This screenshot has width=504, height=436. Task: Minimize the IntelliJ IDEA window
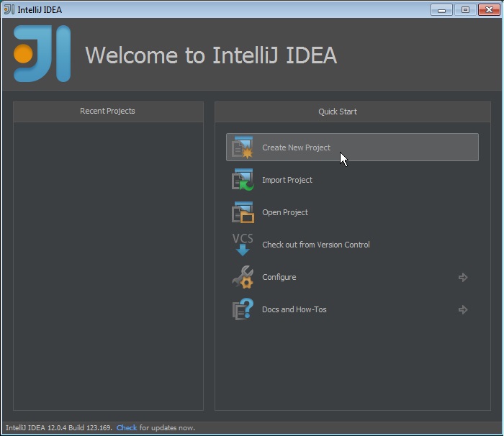point(441,10)
